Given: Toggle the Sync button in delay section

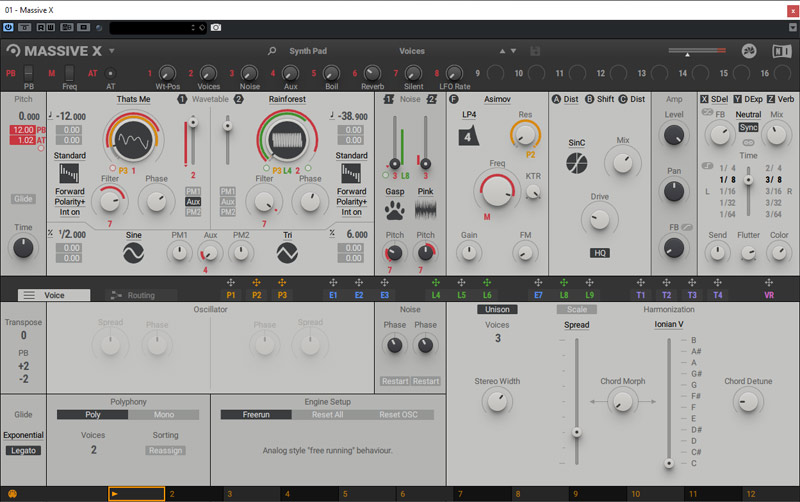Looking at the screenshot, I should [749, 128].
